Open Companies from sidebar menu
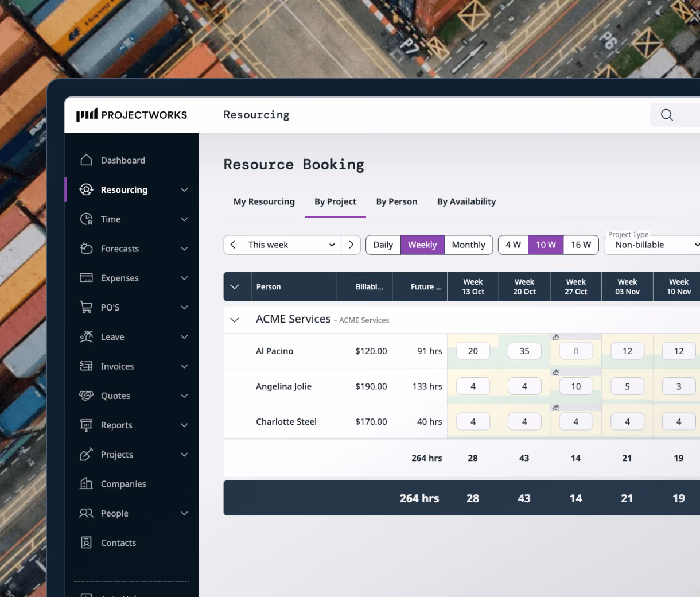This screenshot has width=700, height=597. pyautogui.click(x=123, y=484)
